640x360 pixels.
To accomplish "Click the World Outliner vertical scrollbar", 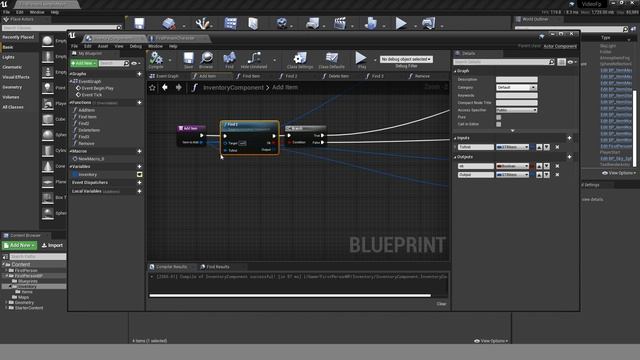I will tap(635, 129).
